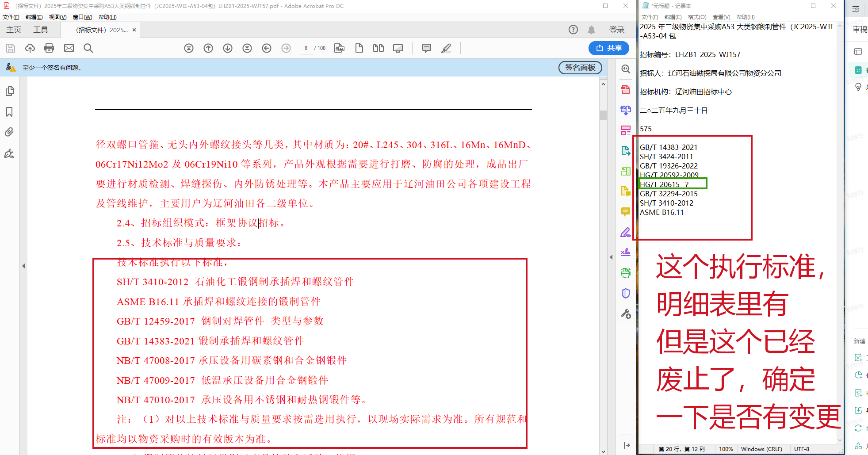The image size is (868, 455).
Task: Click the blue 共享 share button
Action: point(609,48)
